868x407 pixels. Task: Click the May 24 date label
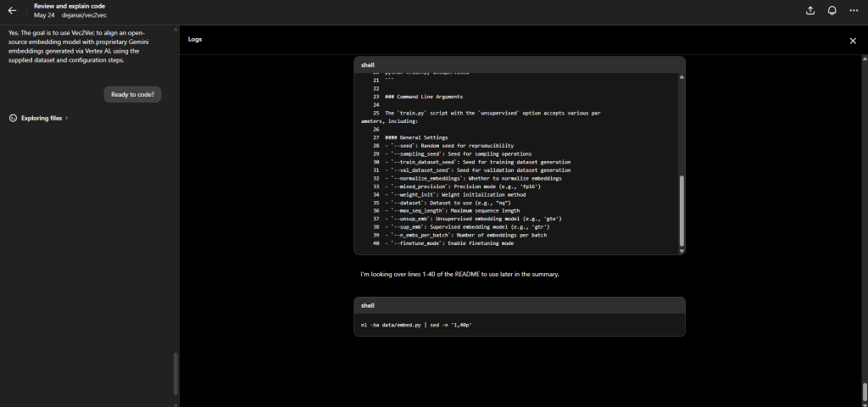pyautogui.click(x=44, y=15)
